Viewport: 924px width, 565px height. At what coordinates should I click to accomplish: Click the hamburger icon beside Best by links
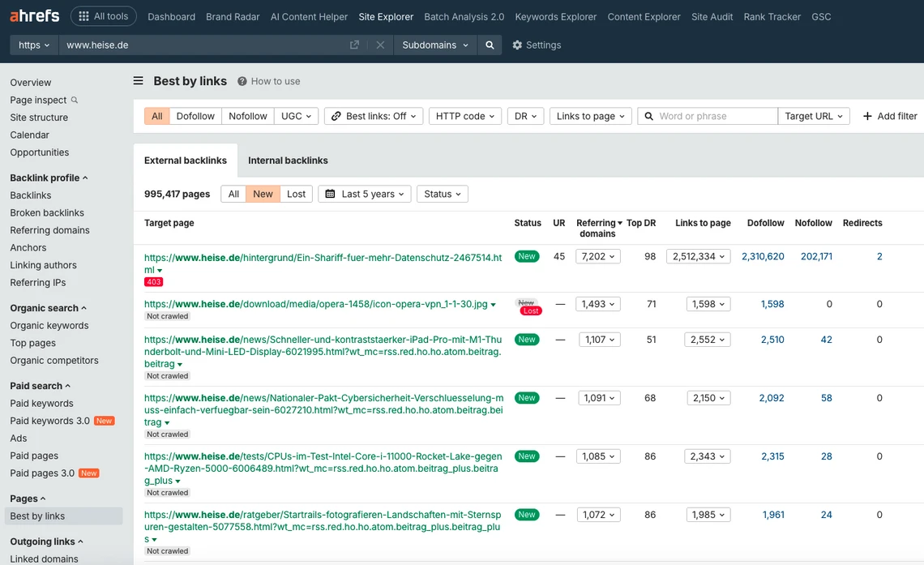(x=138, y=80)
